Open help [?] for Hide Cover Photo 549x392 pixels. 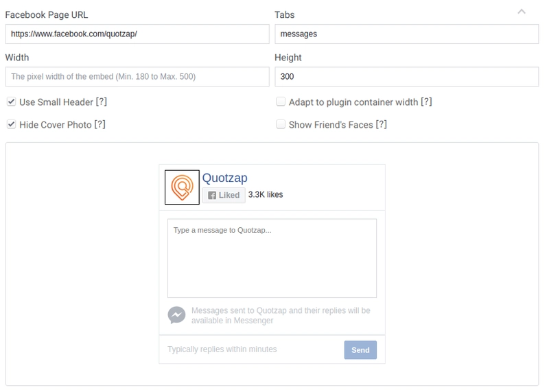[100, 125]
